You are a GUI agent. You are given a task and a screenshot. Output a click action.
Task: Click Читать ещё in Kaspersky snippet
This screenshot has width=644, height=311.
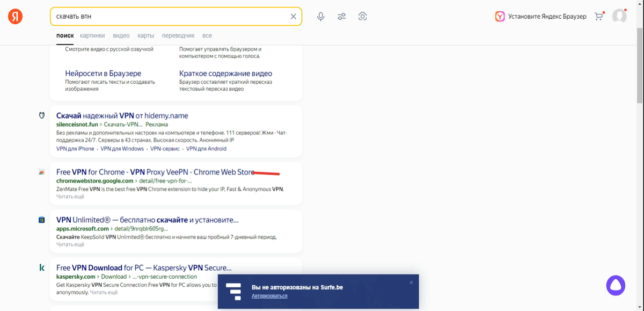click(104, 293)
